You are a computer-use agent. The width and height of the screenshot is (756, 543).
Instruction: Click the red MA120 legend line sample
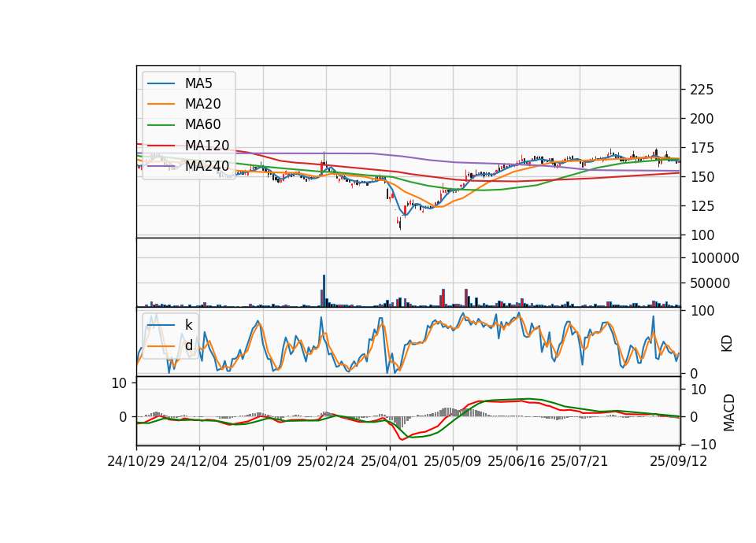pyautogui.click(x=161, y=146)
